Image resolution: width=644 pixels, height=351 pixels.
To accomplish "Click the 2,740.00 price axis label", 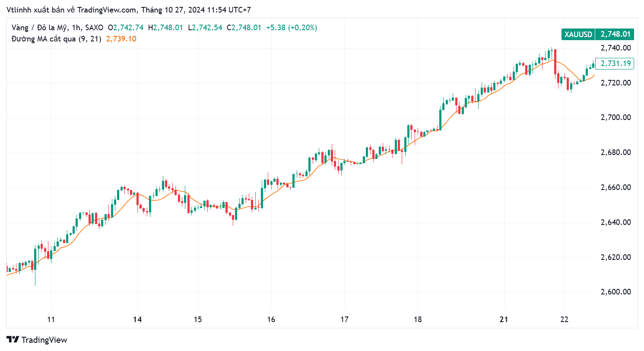I will [615, 48].
